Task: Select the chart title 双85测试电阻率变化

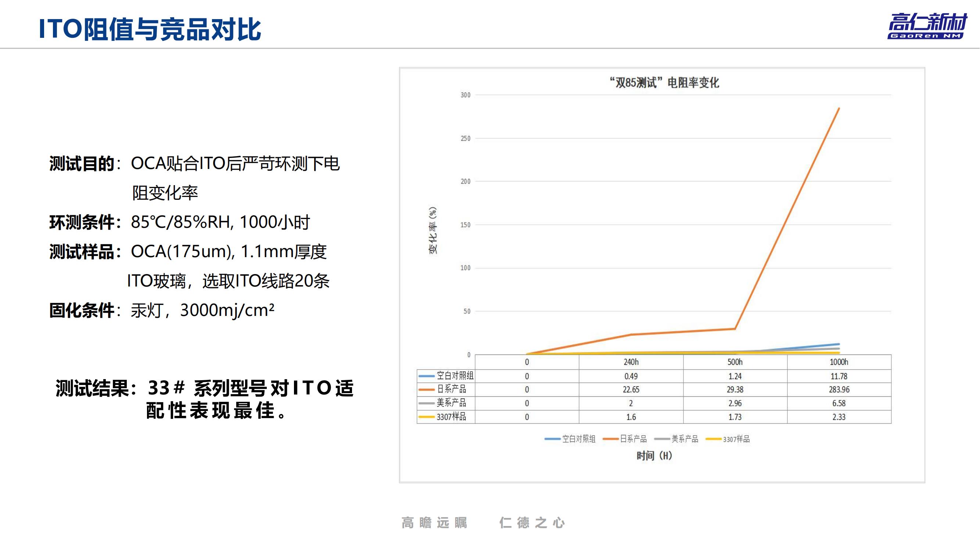Action: tap(664, 83)
